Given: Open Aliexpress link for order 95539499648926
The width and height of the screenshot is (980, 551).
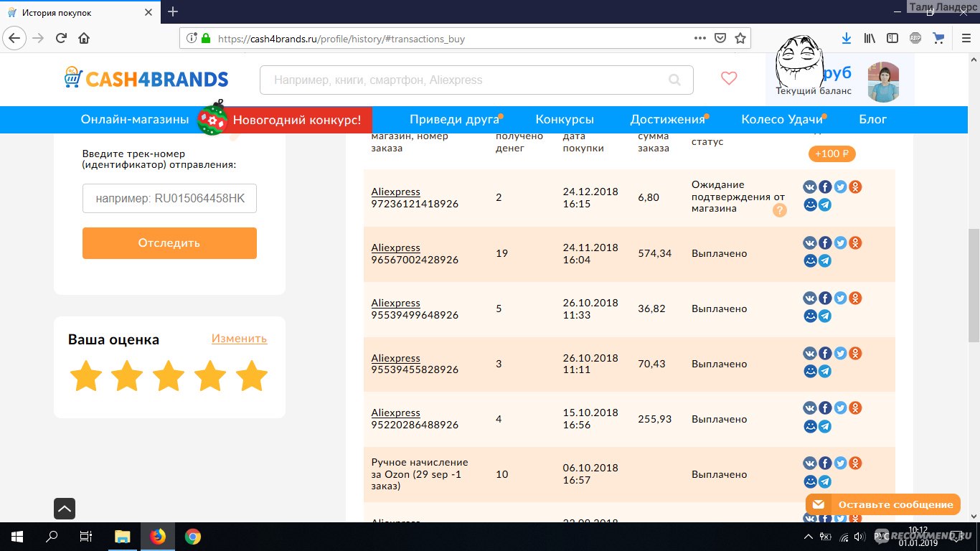Looking at the screenshot, I should [x=396, y=303].
